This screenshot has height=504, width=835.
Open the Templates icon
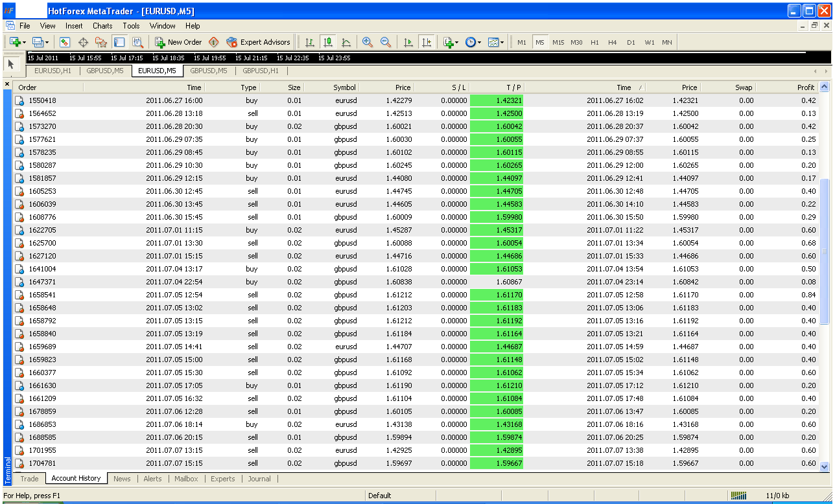tap(493, 42)
